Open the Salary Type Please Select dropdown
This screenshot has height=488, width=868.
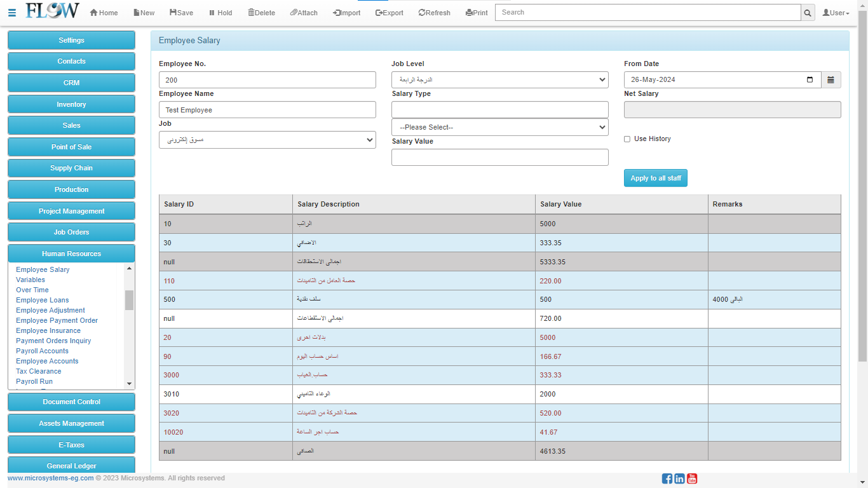click(x=499, y=127)
